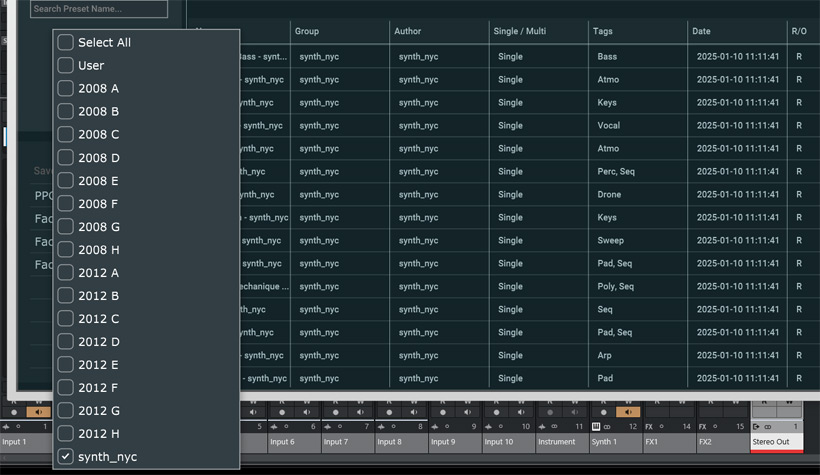Tick the Select All checkbox
The width and height of the screenshot is (820, 475).
pyautogui.click(x=65, y=42)
